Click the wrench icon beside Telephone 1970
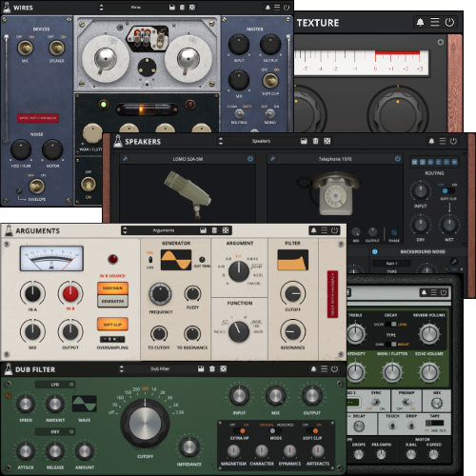 click(x=272, y=159)
